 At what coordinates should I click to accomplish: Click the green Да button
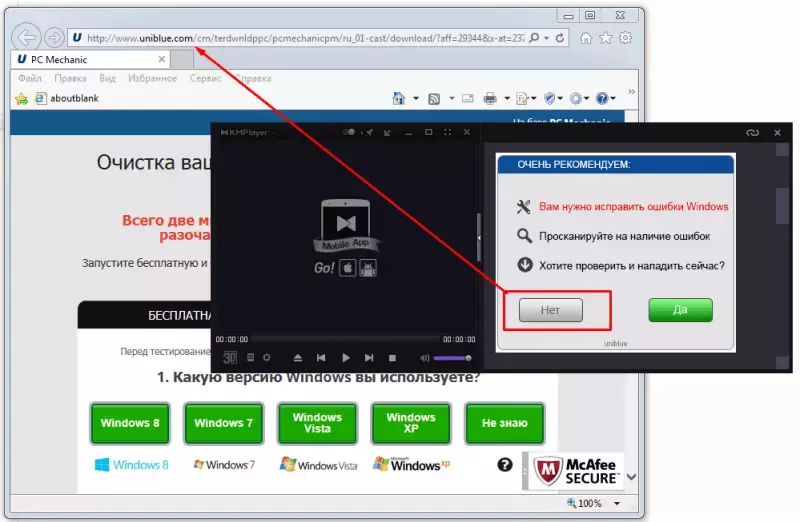pyautogui.click(x=681, y=310)
